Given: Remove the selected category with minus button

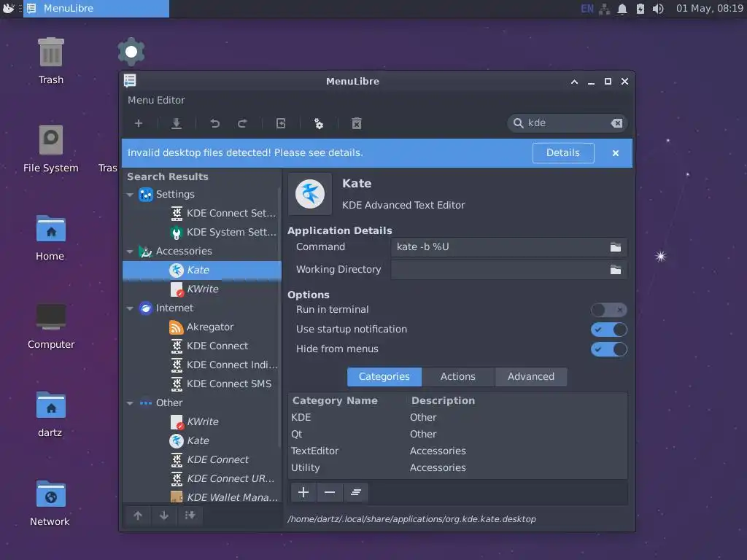Looking at the screenshot, I should click(330, 492).
